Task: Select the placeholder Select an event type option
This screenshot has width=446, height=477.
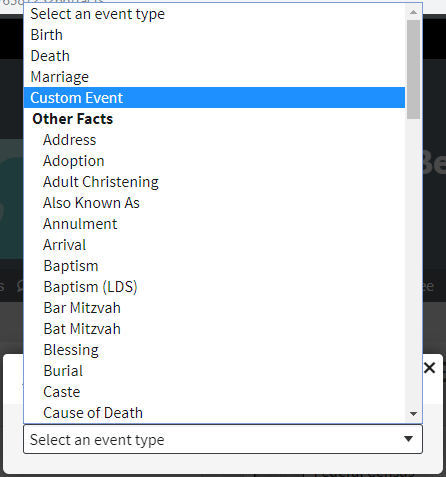Action: tap(214, 14)
